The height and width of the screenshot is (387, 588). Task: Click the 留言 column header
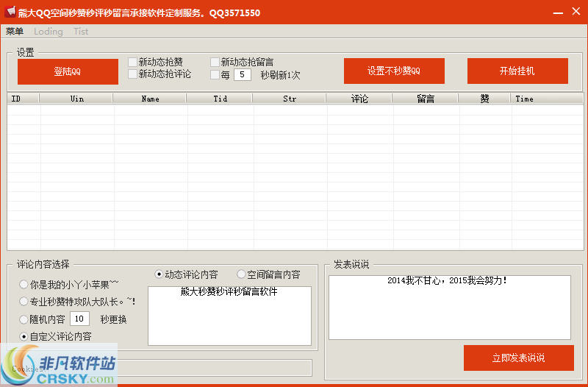(426, 99)
